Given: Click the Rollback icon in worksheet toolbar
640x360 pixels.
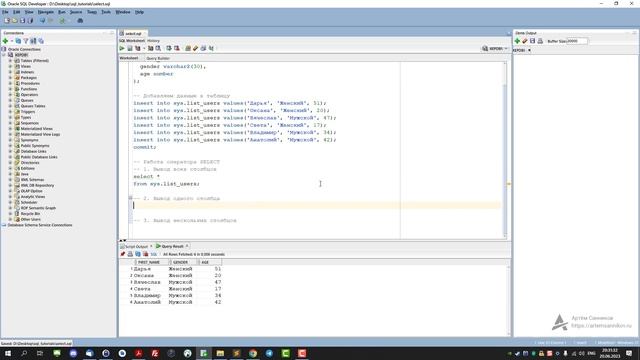Looking at the screenshot, I should pos(177,48).
